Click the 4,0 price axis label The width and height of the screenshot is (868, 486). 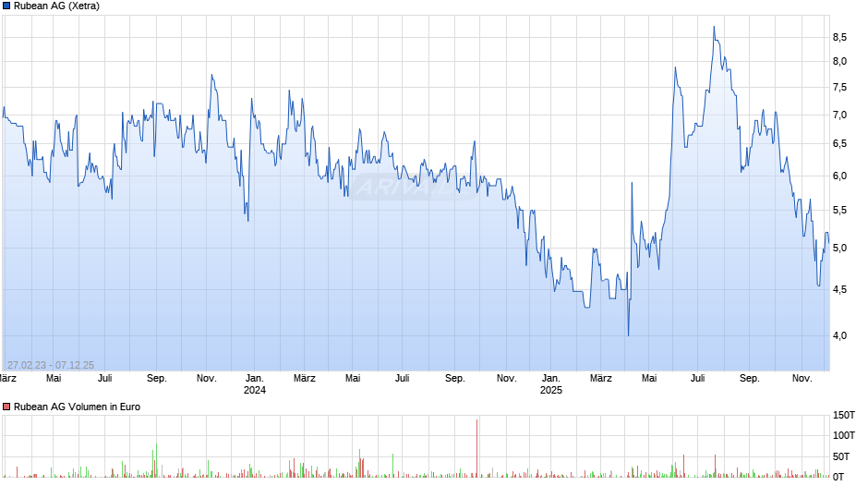click(x=839, y=335)
